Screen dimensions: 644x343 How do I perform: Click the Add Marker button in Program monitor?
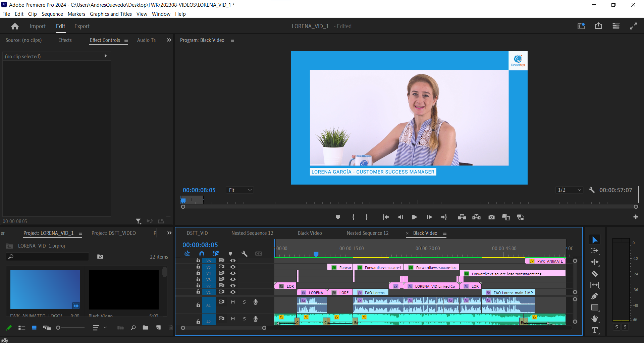click(x=338, y=217)
